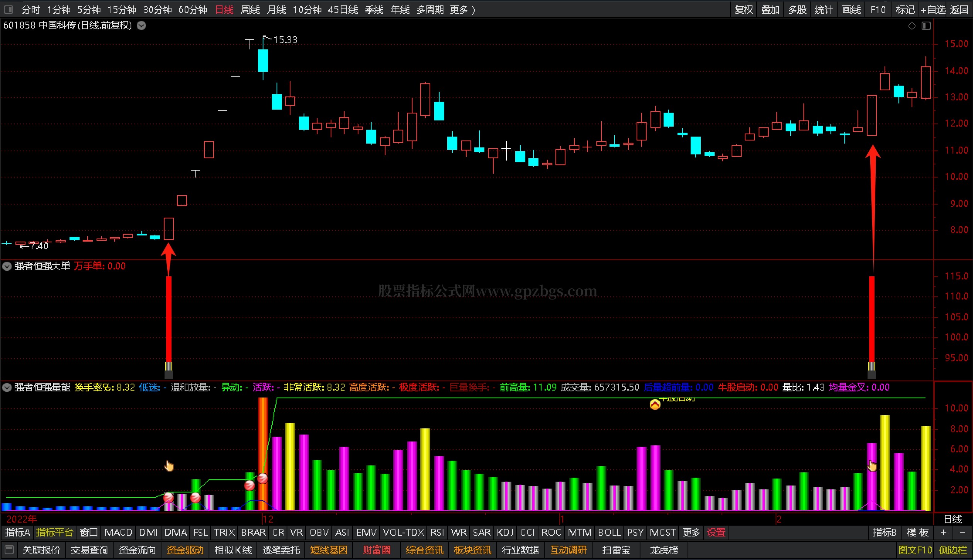Toggle the 侧边栏 sidebar button

pos(953,550)
